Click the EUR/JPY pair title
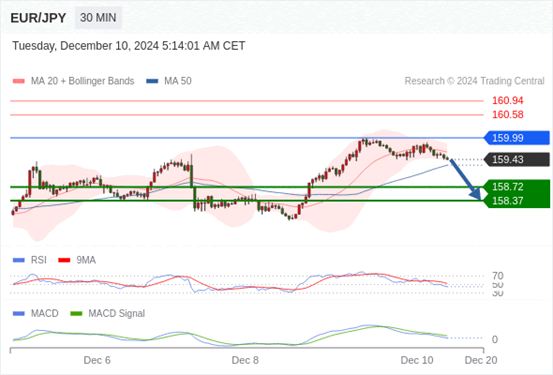 (38, 18)
